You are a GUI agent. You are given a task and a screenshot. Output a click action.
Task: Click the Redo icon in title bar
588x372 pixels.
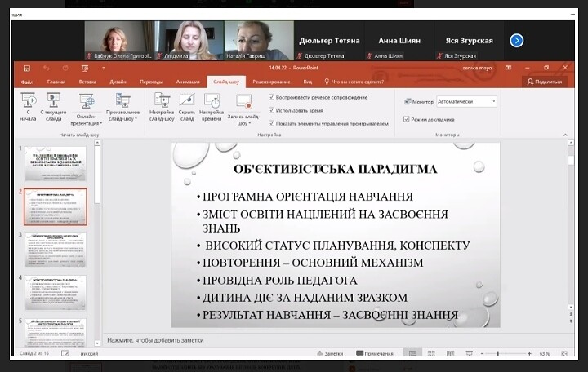[x=65, y=69]
